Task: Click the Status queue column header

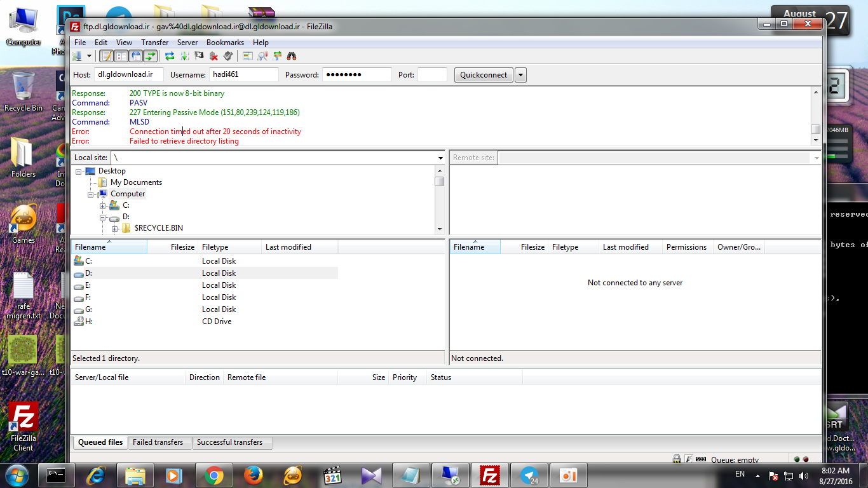Action: [x=474, y=377]
